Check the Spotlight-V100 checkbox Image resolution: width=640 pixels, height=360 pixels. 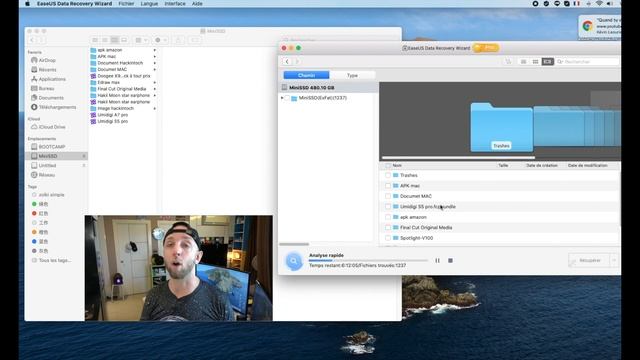[x=388, y=238]
